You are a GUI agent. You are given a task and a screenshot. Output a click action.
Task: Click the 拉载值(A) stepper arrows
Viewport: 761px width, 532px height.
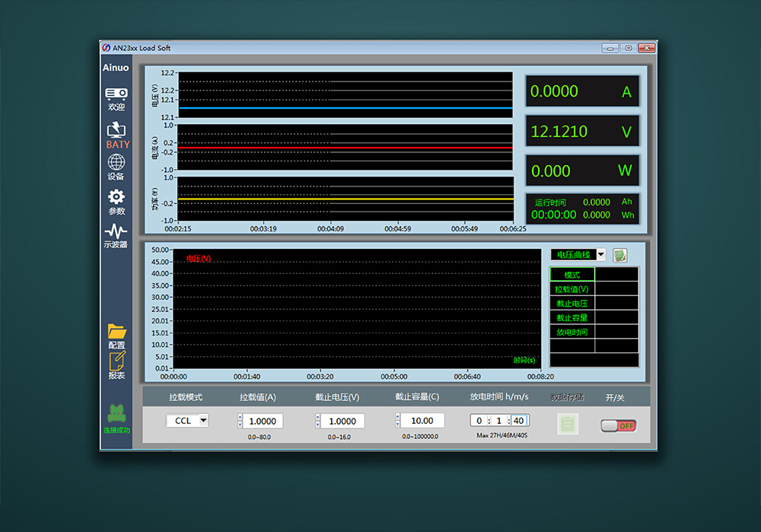pos(240,421)
